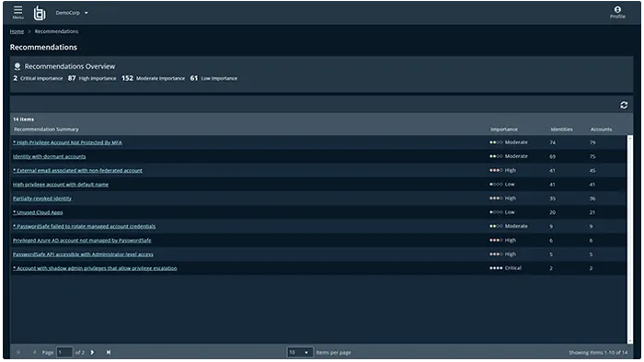Click the 87 High Importance count
This screenshot has height=362, width=644.
tap(92, 78)
